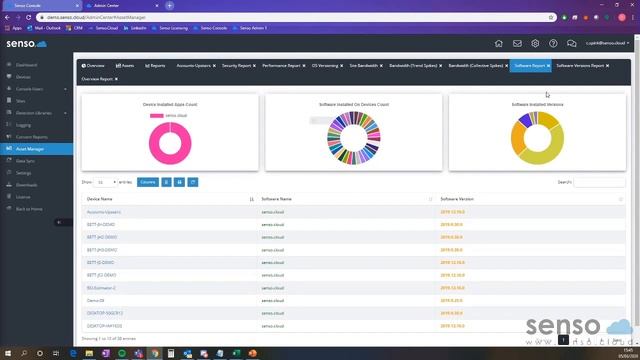640x360 pixels.
Task: Go to Dashboard in the sidebar
Action: pyautogui.click(x=26, y=65)
